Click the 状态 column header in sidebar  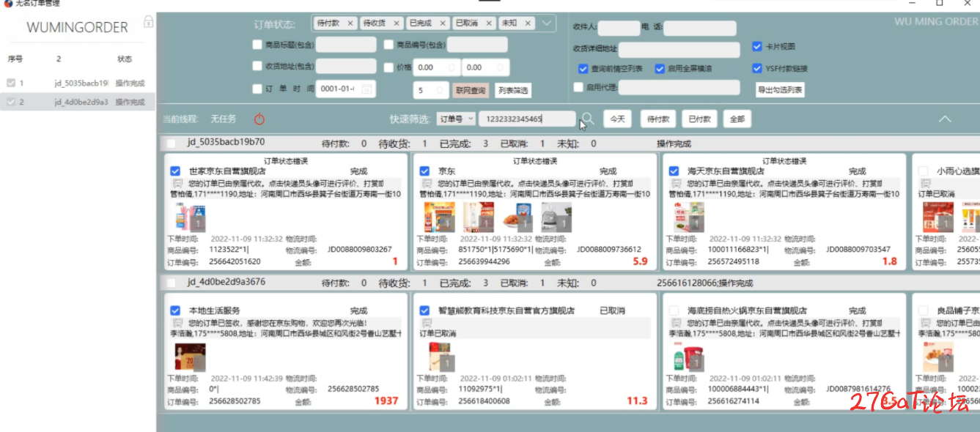click(x=125, y=59)
